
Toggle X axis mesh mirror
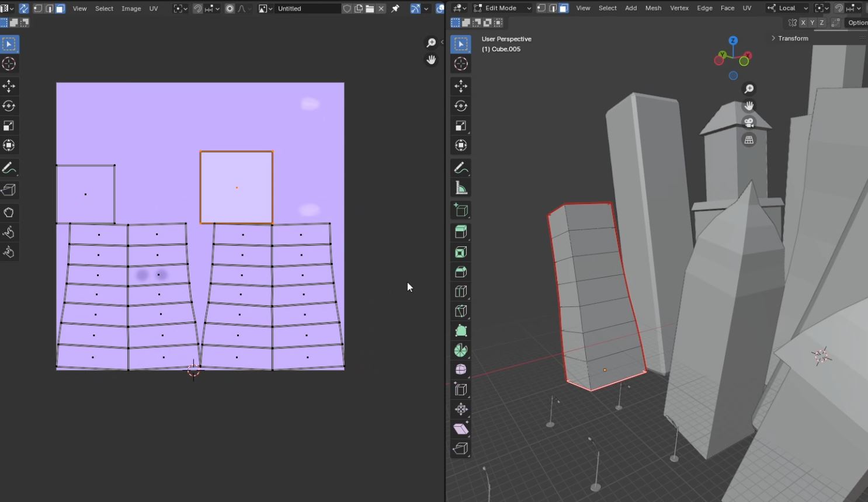click(803, 23)
